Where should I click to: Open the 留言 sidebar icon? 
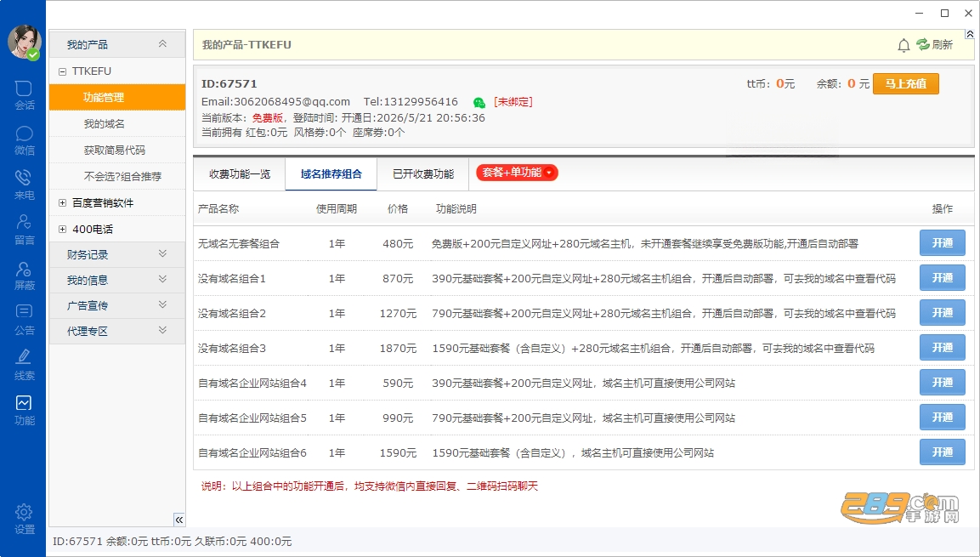(x=24, y=230)
